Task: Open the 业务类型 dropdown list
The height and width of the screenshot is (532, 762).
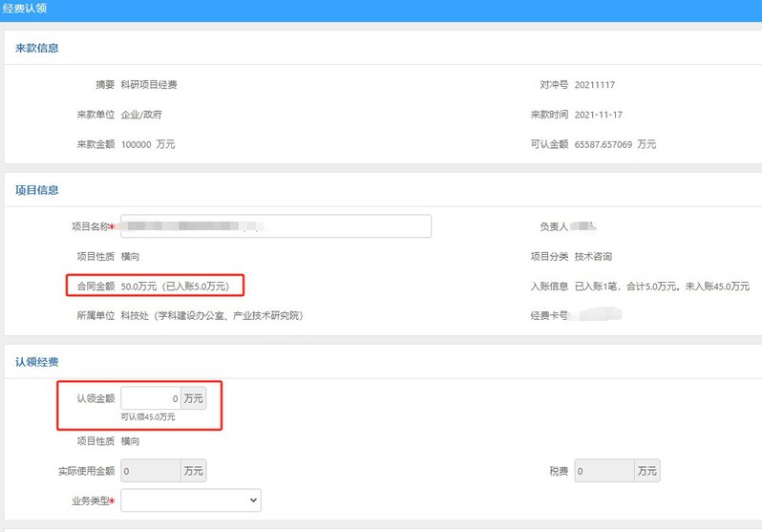Action: pyautogui.click(x=191, y=500)
